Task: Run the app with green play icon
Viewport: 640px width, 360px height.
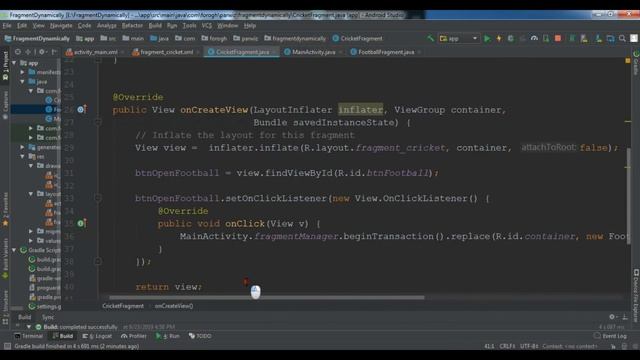Action: pyautogui.click(x=487, y=38)
